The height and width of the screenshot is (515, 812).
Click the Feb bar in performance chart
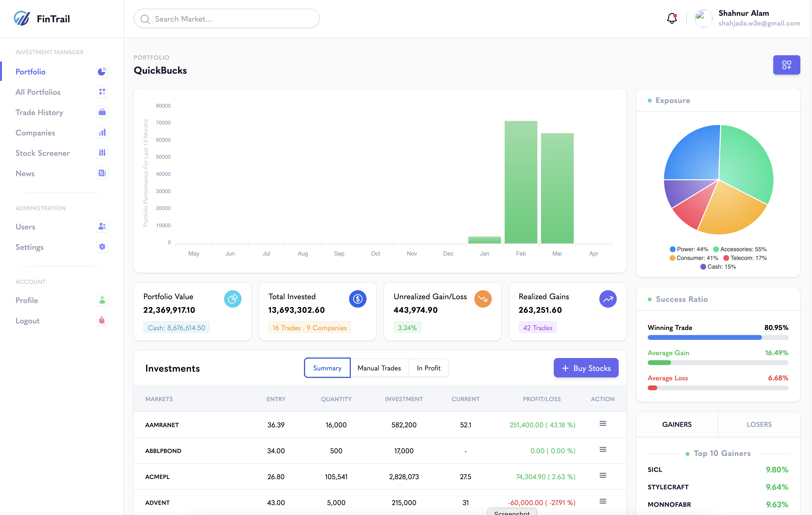(x=521, y=182)
